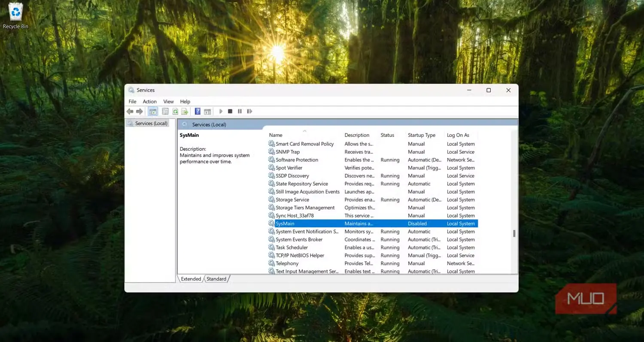Select the Smart Card Removal Policy service

click(x=373, y=144)
